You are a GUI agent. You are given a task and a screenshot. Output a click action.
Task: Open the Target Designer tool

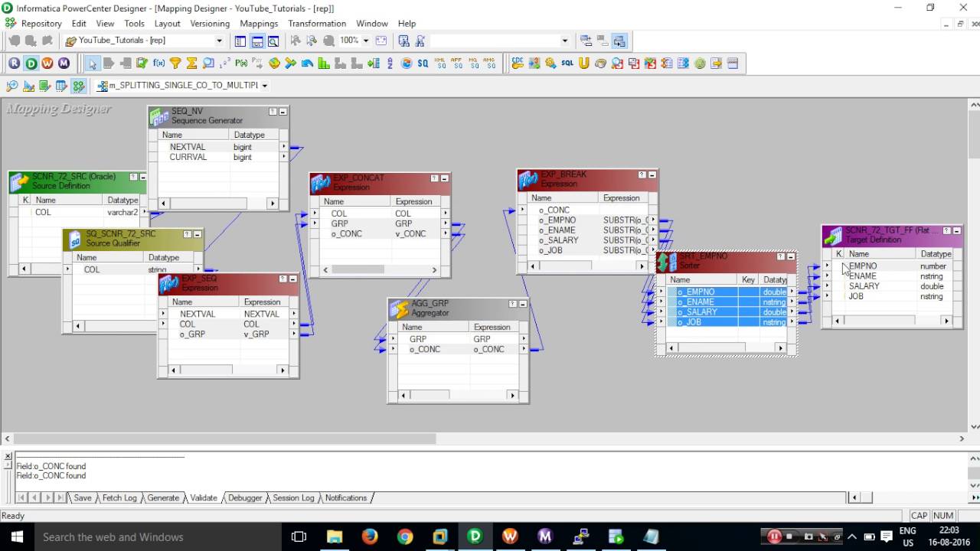28,86
